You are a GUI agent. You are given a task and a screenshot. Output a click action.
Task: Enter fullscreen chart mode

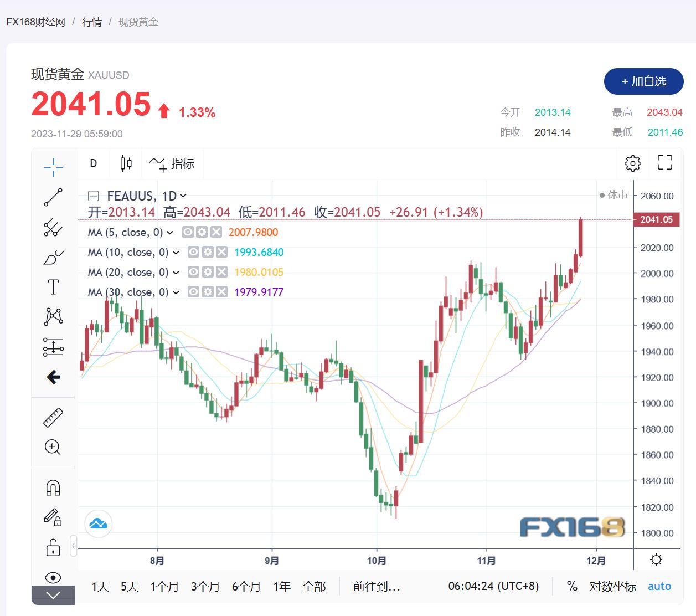[x=664, y=163]
